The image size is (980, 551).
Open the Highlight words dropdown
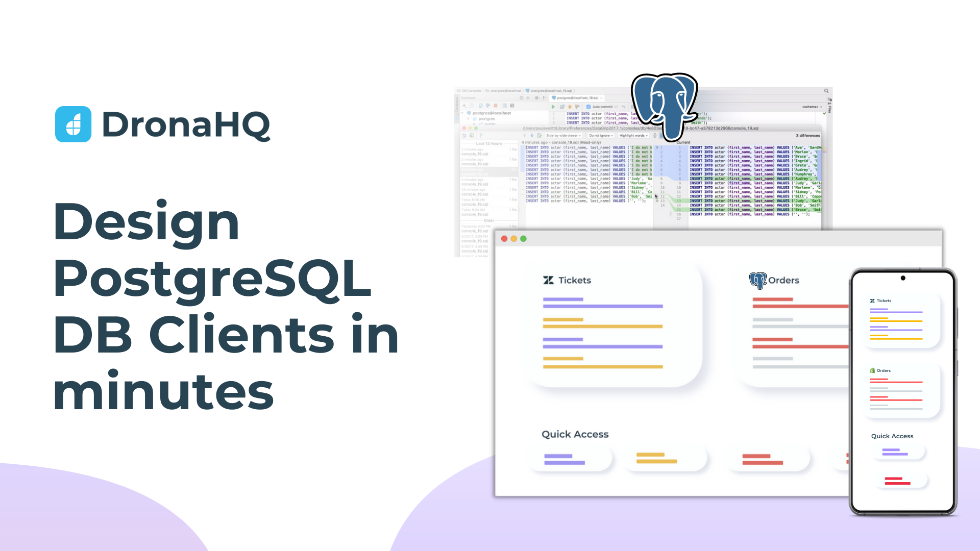pyautogui.click(x=633, y=135)
